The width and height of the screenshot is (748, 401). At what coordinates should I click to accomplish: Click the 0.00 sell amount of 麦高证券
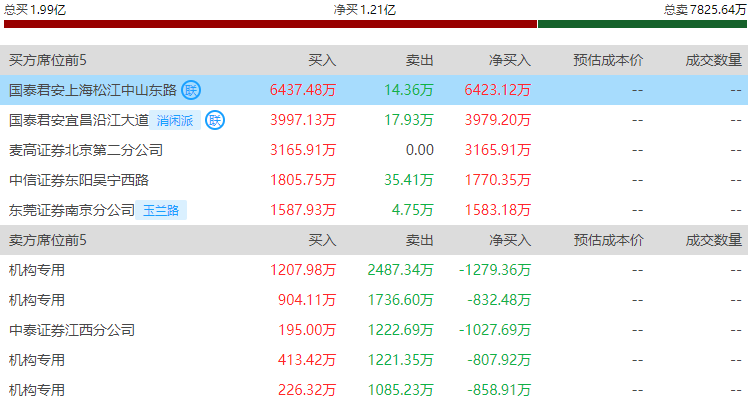(420, 150)
